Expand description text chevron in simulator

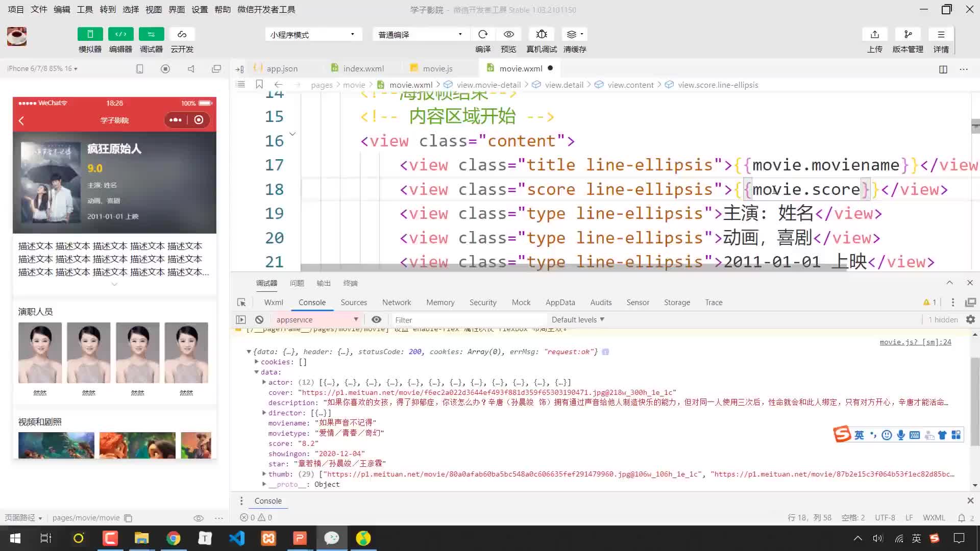pos(114,284)
